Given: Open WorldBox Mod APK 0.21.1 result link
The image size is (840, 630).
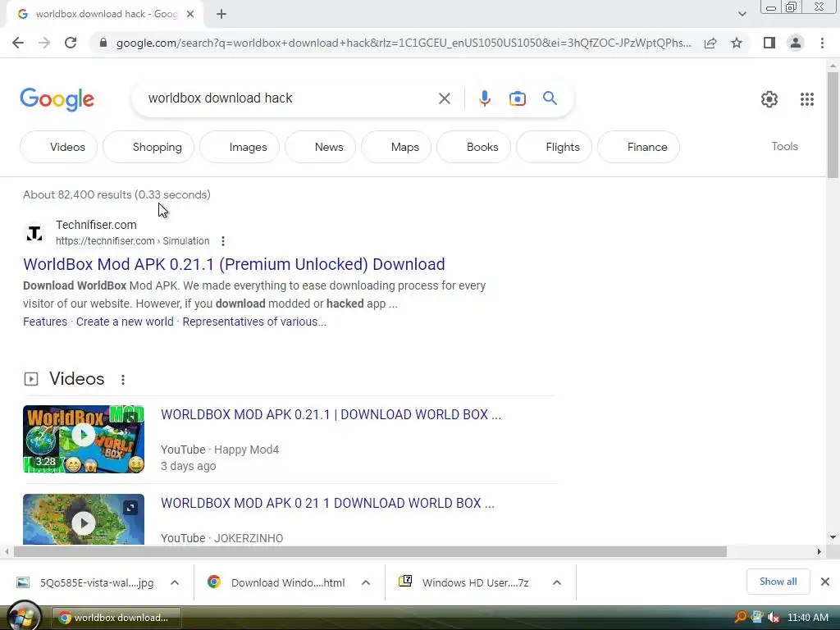Looking at the screenshot, I should tap(234, 264).
